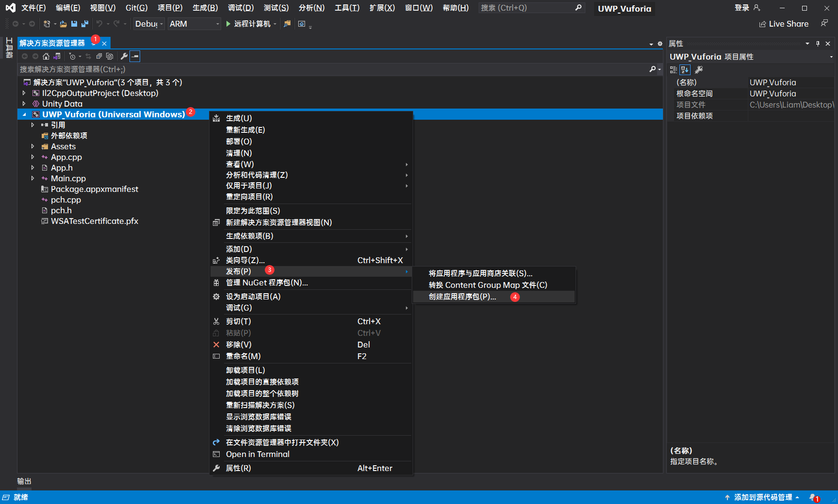Viewport: 838px width, 504px height.
Task: Expand the Main.cpp tree node
Action: tap(32, 178)
